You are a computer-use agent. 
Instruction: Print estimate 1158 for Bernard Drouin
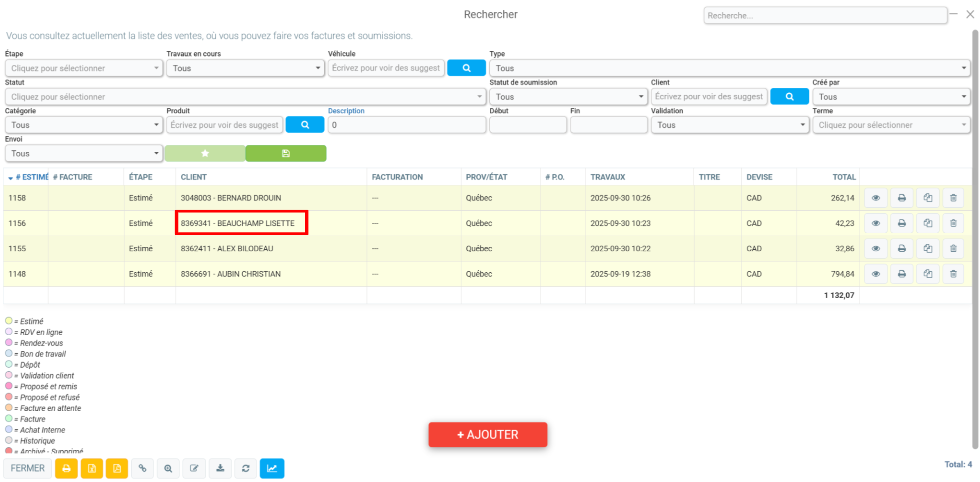[901, 198]
